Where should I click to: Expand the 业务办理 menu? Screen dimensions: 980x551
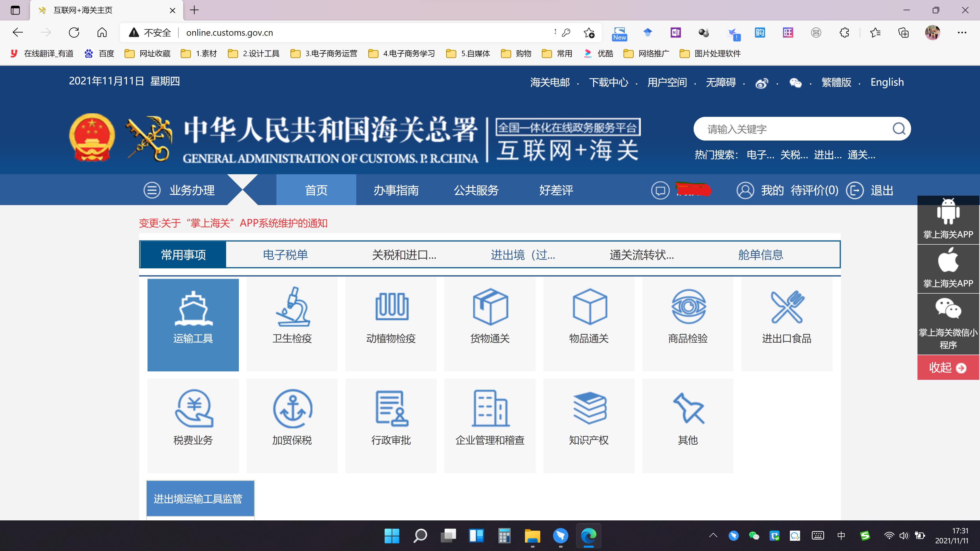tap(191, 190)
